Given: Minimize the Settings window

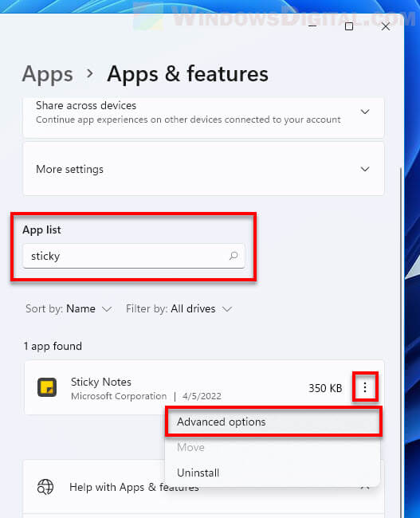Looking at the screenshot, I should point(312,26).
